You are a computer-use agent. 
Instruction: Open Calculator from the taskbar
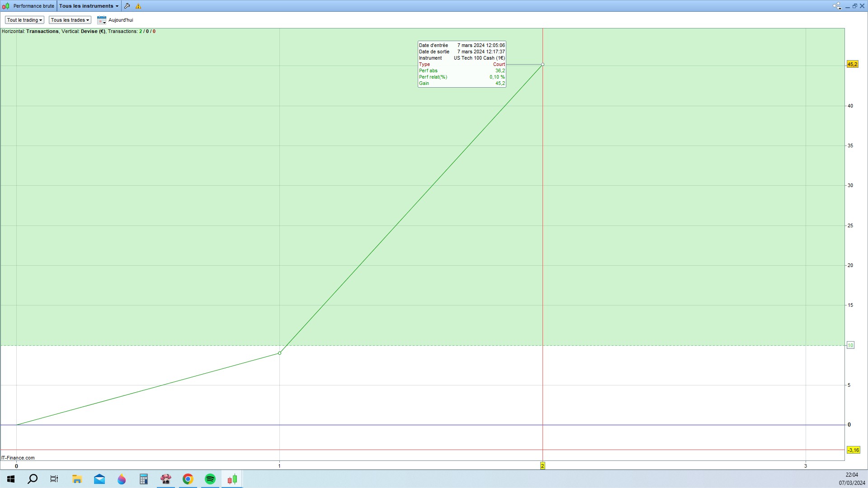click(x=144, y=479)
